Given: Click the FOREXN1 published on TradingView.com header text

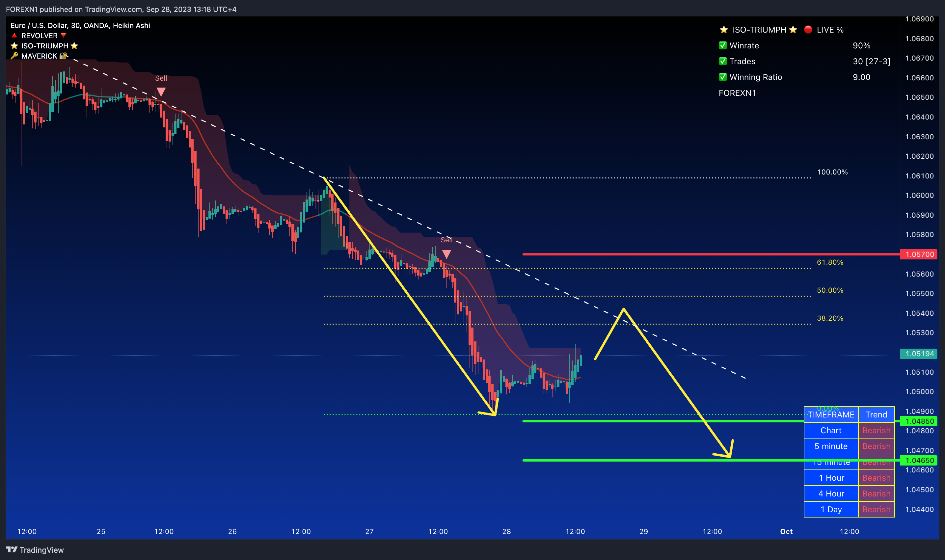Looking at the screenshot, I should 121,9.
